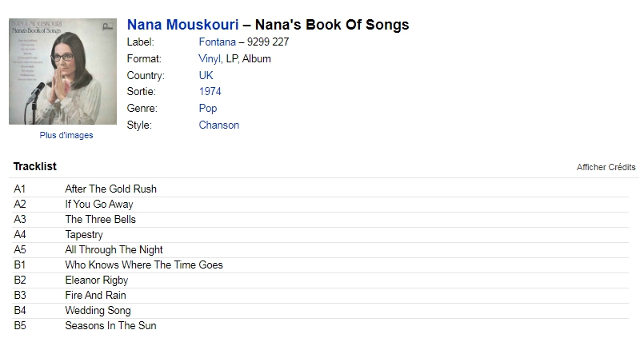Viewport: 644px width, 346px height.
Task: Click the 1974 release year link
Action: (210, 92)
